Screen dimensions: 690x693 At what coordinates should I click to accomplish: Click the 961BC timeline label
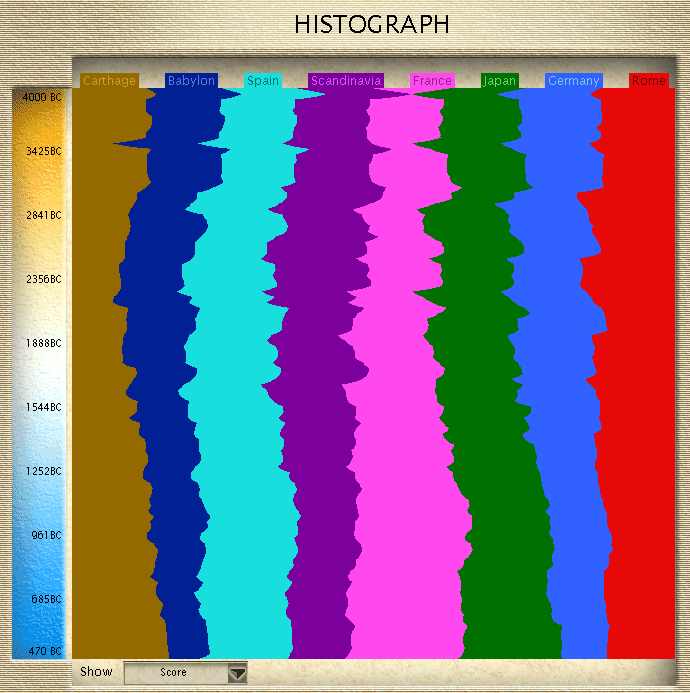pos(46,535)
